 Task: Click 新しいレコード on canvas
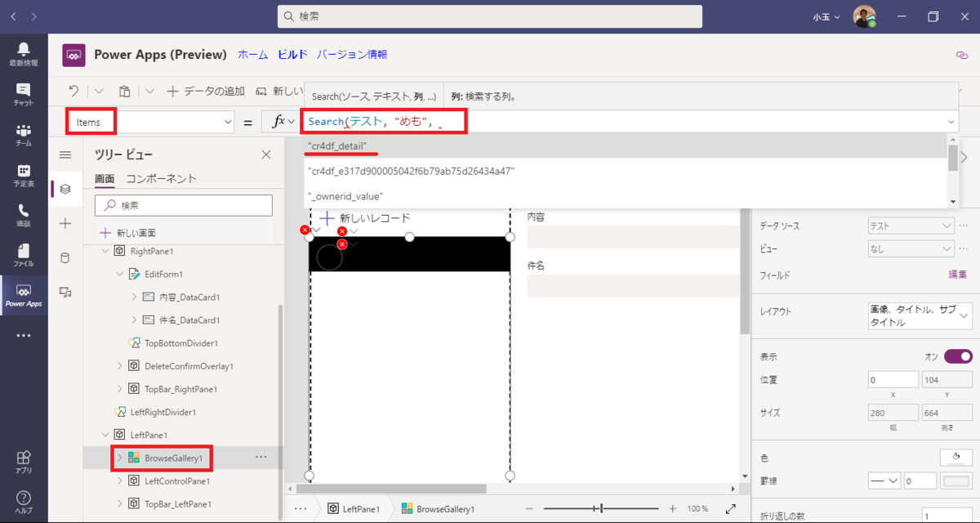point(365,218)
